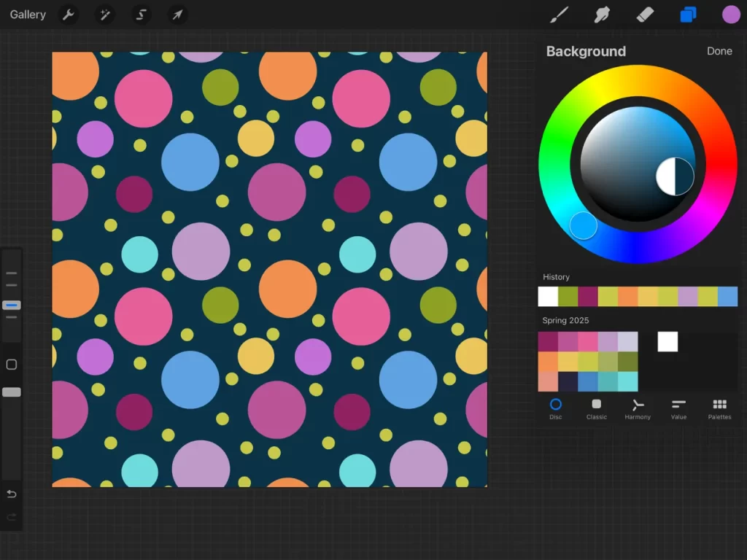Activate the Transform arrow tool
The height and width of the screenshot is (560, 747).
click(x=177, y=15)
